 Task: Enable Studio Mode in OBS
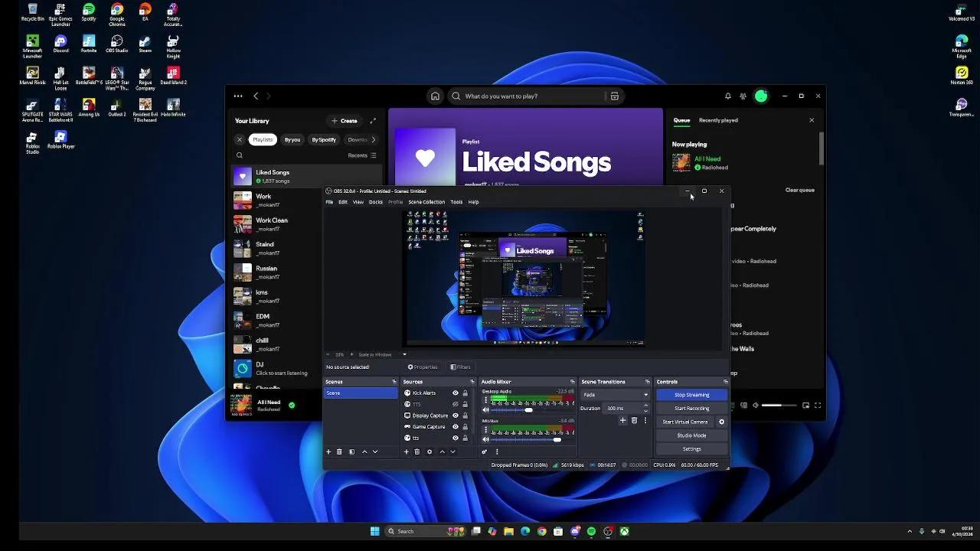click(x=691, y=435)
